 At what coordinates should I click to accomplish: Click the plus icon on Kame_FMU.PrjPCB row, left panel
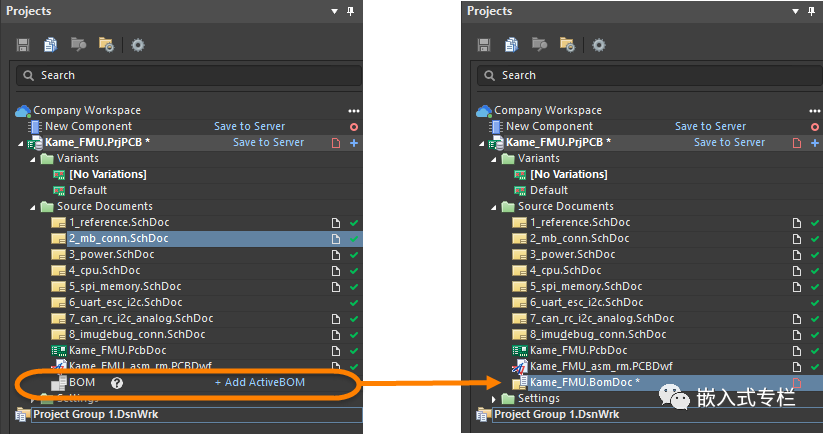click(354, 143)
